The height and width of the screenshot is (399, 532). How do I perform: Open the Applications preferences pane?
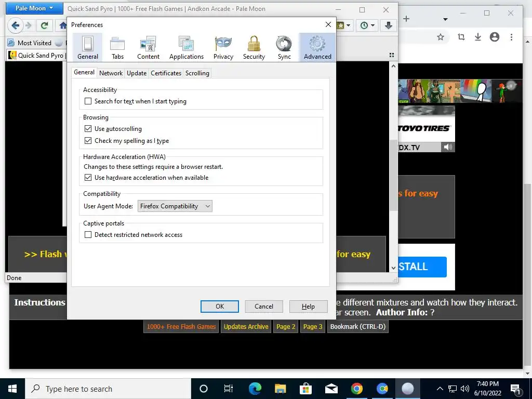[x=187, y=47]
